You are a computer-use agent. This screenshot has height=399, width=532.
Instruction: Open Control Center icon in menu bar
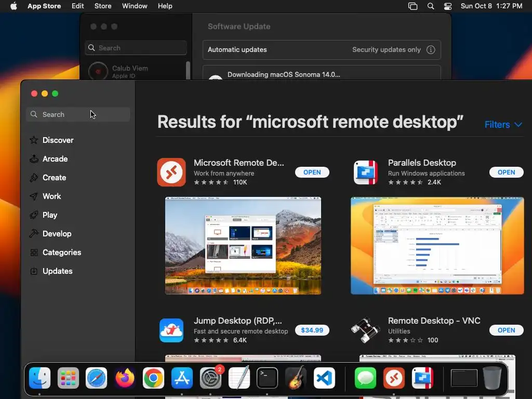(x=448, y=6)
